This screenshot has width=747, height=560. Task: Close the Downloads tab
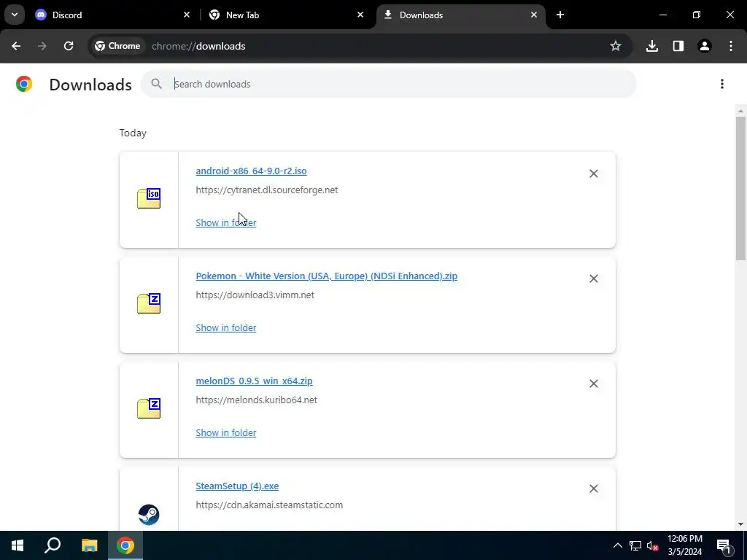[533, 15]
